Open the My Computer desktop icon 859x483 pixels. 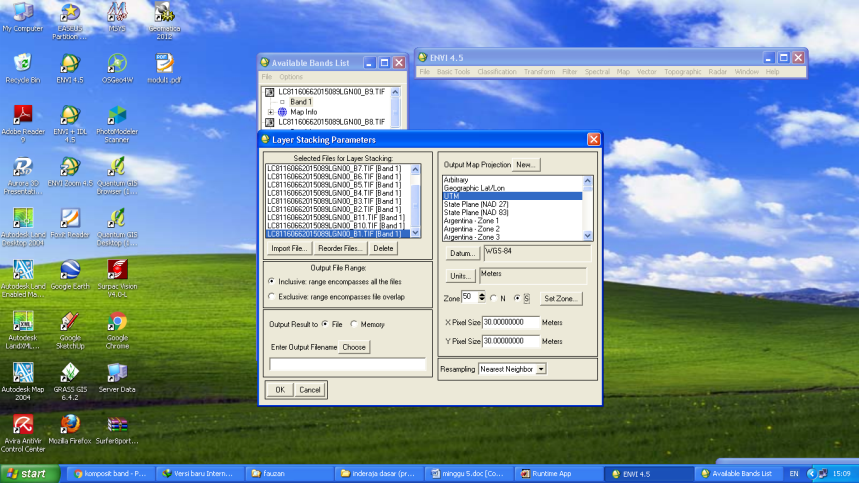tap(22, 17)
